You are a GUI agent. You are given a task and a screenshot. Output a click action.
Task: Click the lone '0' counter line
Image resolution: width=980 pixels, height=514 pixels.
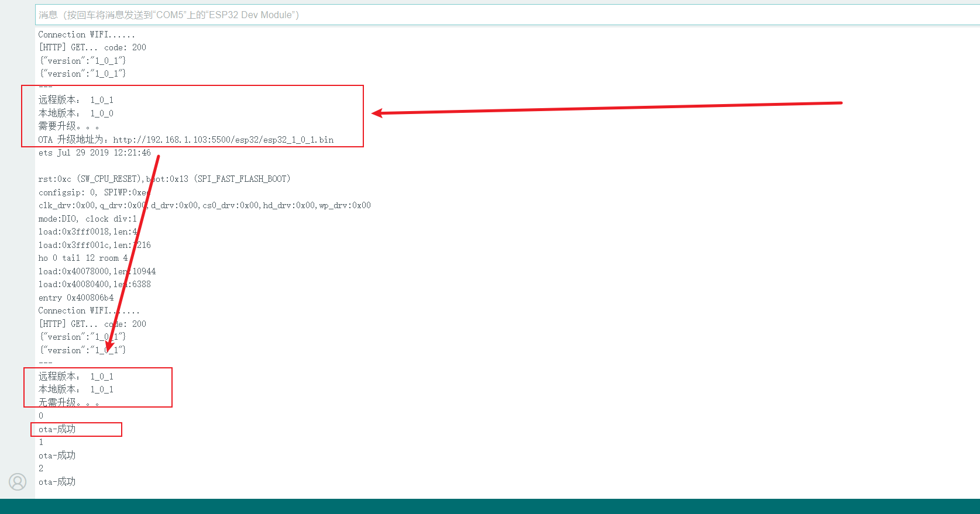41,416
